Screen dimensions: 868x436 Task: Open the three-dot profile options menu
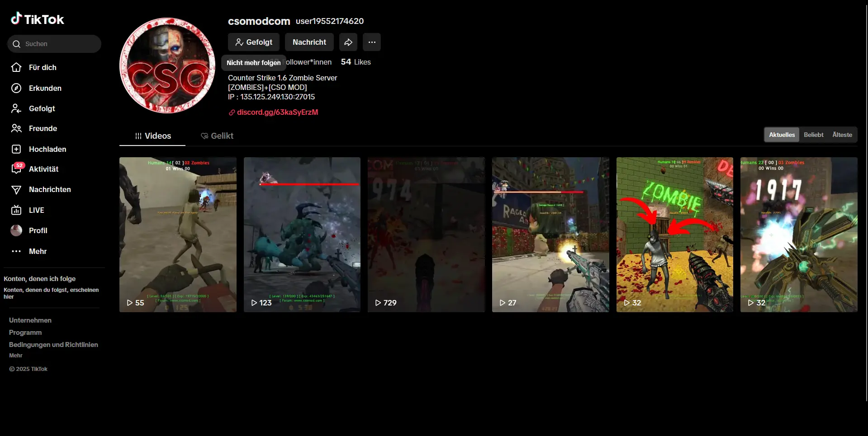[371, 42]
